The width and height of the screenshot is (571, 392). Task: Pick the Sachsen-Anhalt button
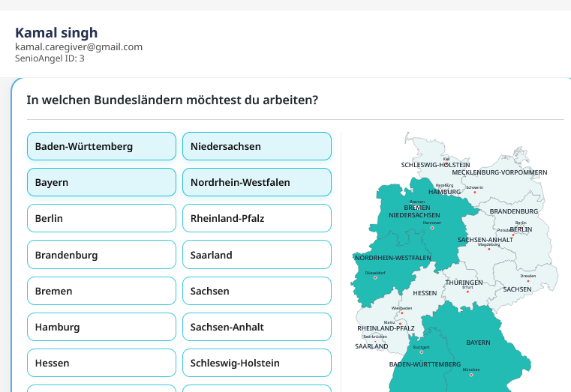pyautogui.click(x=257, y=327)
